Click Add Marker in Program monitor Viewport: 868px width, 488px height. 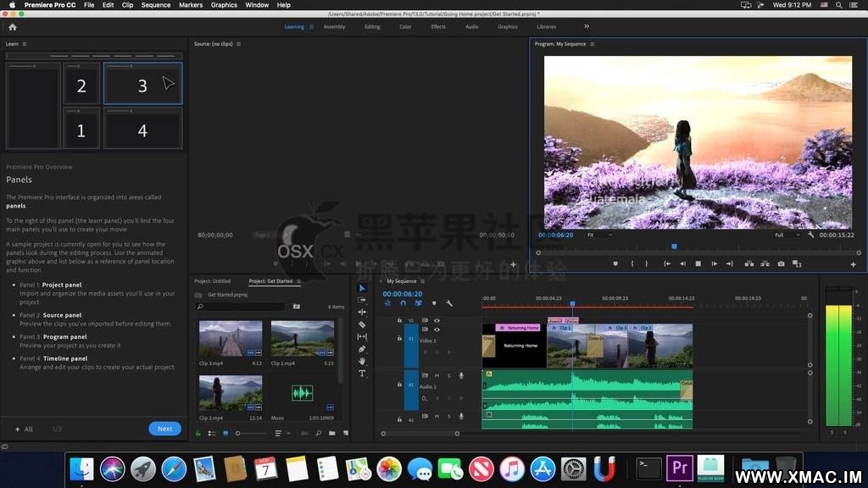[615, 264]
